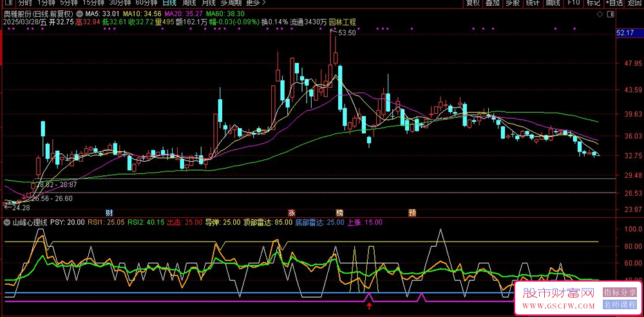The image size is (644, 317).
Task: Expand the 山峰心理线 indicator dropdown arrow
Action: [x=8, y=222]
